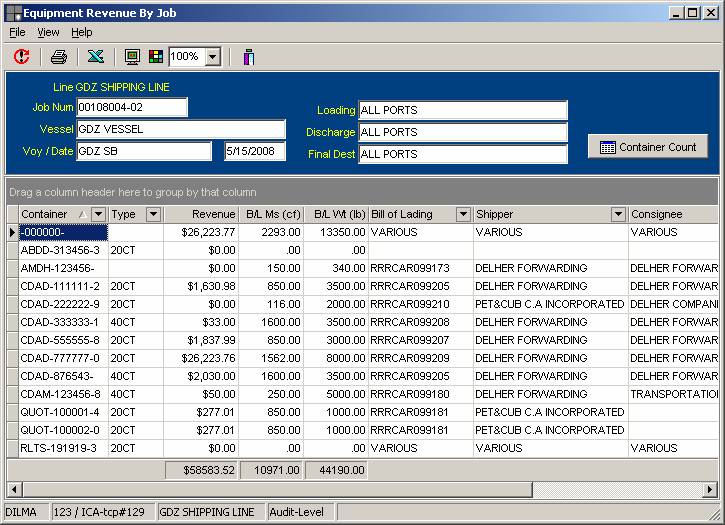Sort by the Revenue column header
725x525 pixels.
click(x=201, y=214)
